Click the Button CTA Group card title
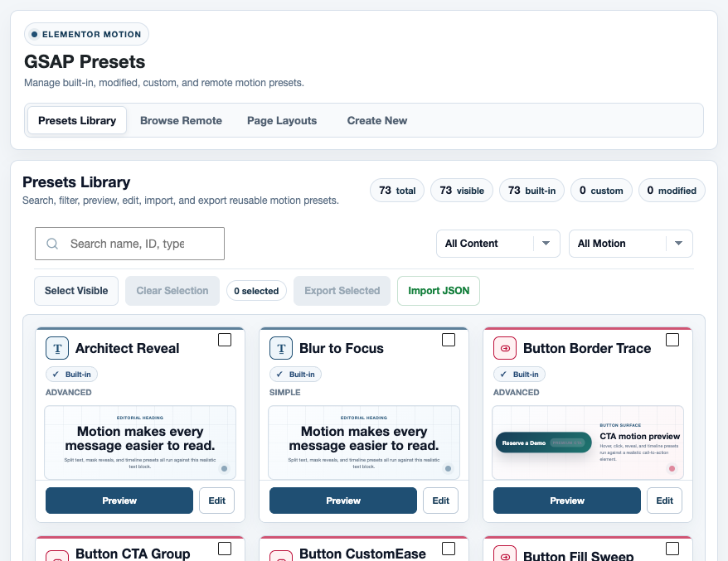Screen dimensions: 728x561 pos(133,553)
